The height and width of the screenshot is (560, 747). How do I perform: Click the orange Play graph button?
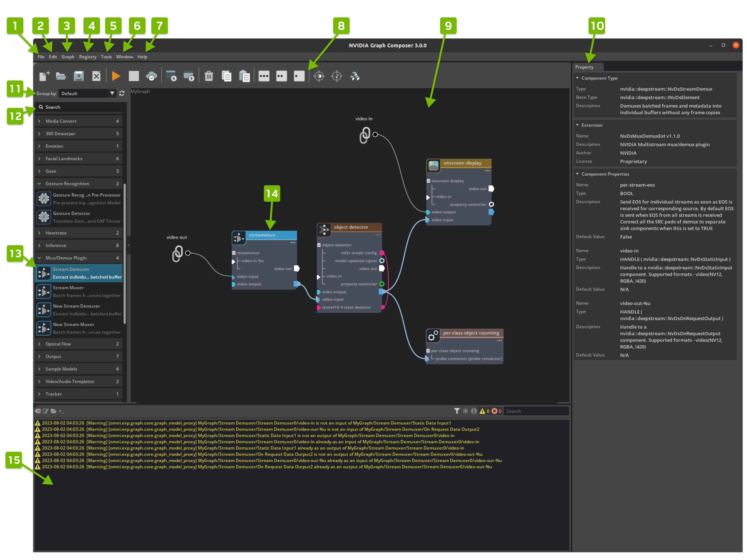[x=116, y=76]
